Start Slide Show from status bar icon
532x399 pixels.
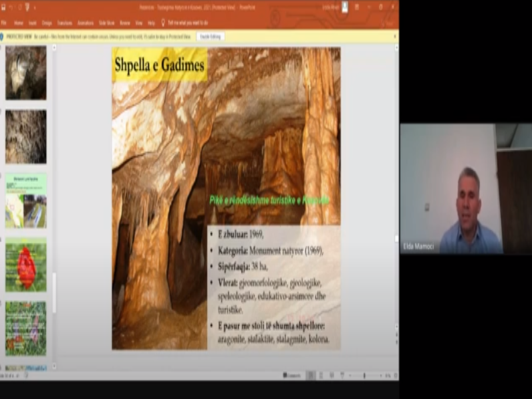click(x=341, y=376)
